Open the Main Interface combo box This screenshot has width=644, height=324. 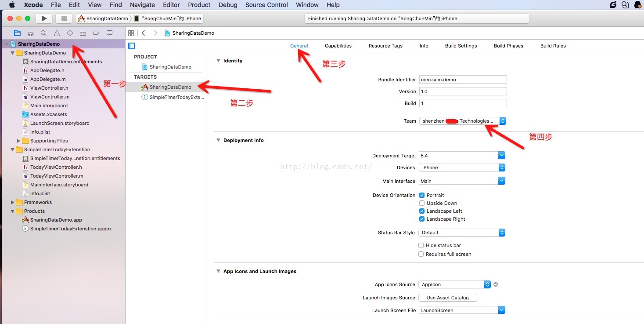462,181
